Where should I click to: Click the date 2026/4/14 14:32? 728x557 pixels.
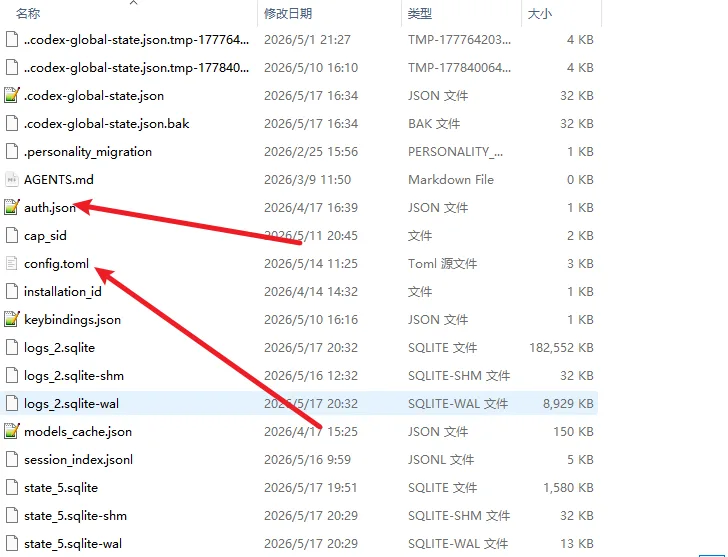click(311, 291)
